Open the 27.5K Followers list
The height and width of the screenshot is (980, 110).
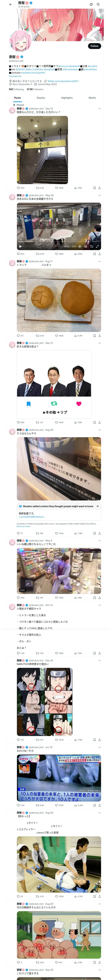click(x=35, y=89)
